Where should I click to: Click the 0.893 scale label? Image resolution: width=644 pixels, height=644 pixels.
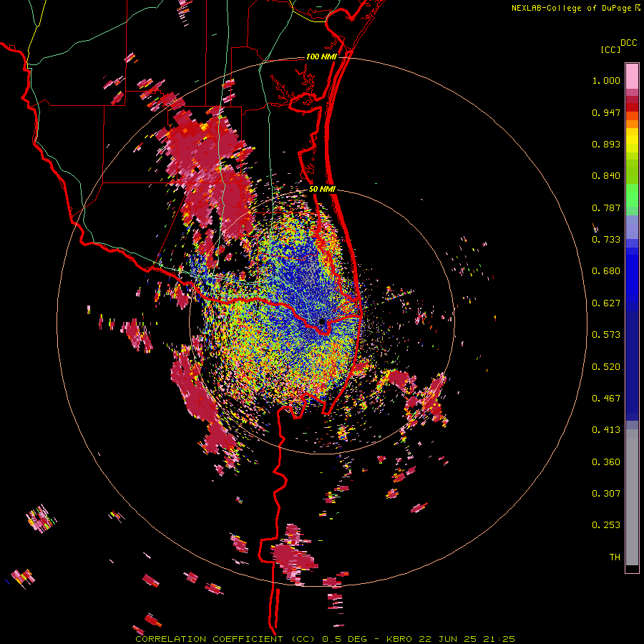[606, 144]
